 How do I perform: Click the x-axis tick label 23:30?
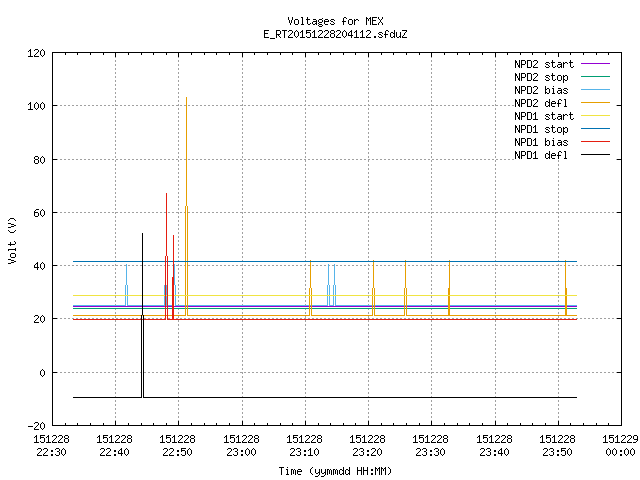(x=430, y=452)
